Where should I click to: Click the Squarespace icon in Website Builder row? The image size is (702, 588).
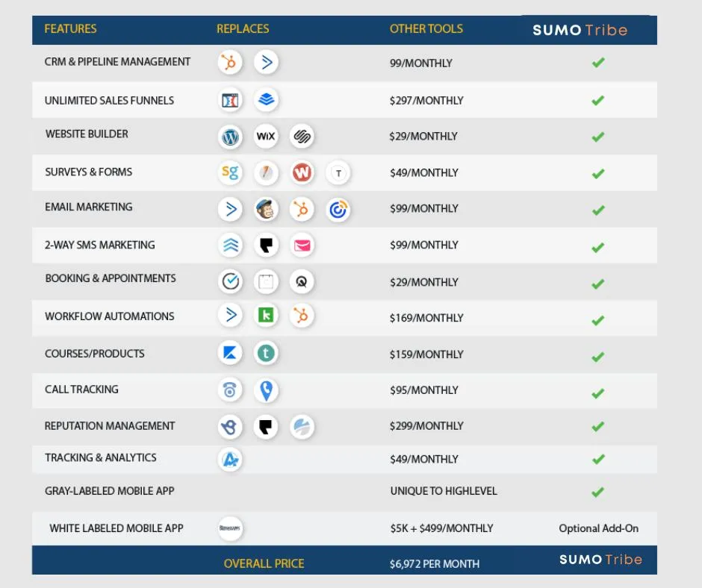(302, 136)
